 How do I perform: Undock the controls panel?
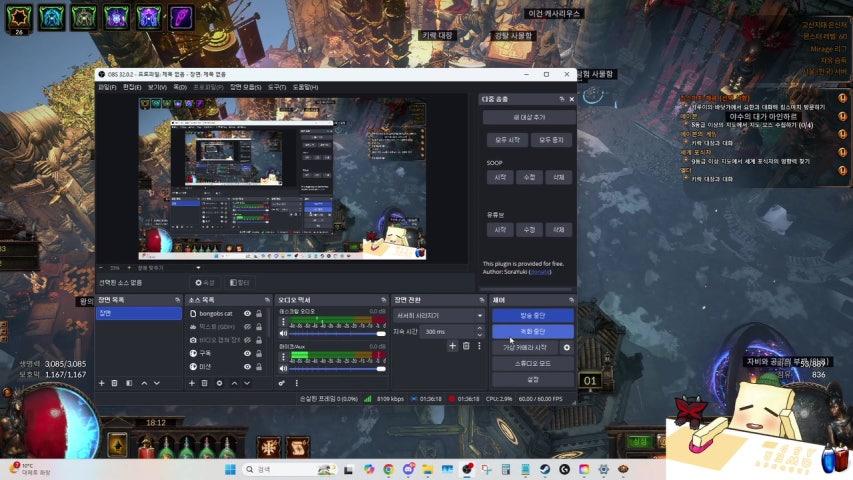click(571, 300)
